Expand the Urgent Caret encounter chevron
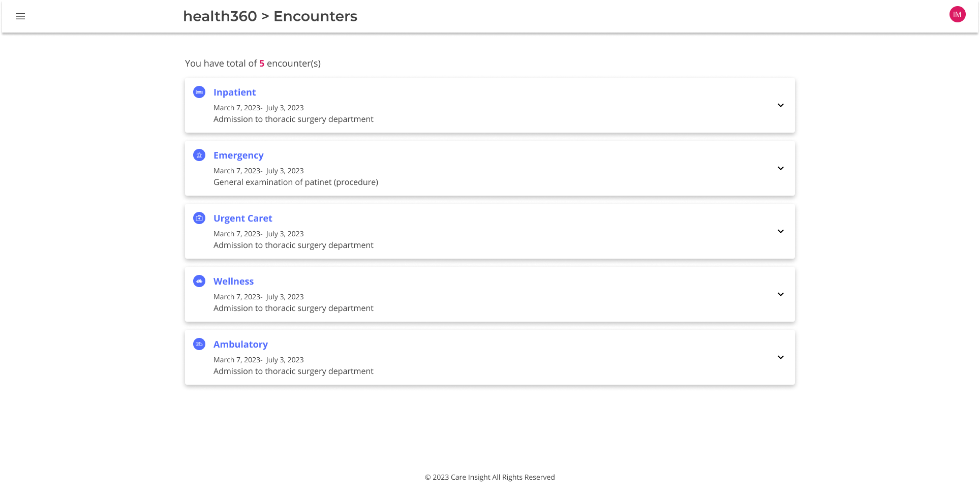The width and height of the screenshot is (980, 498). coord(780,231)
